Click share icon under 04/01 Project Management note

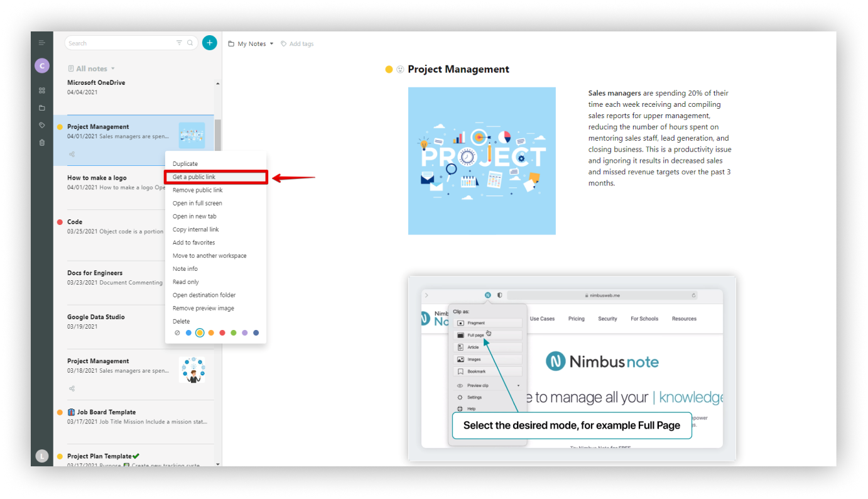point(72,154)
